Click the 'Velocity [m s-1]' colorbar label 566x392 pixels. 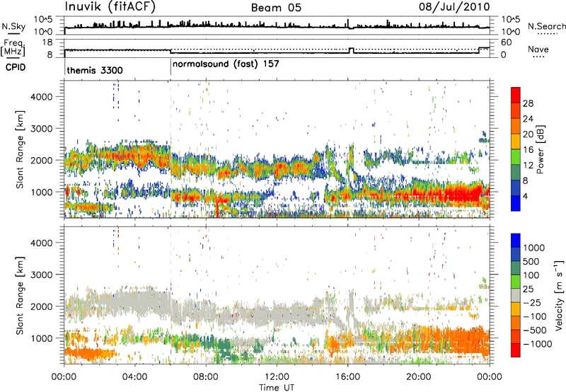[x=559, y=295]
